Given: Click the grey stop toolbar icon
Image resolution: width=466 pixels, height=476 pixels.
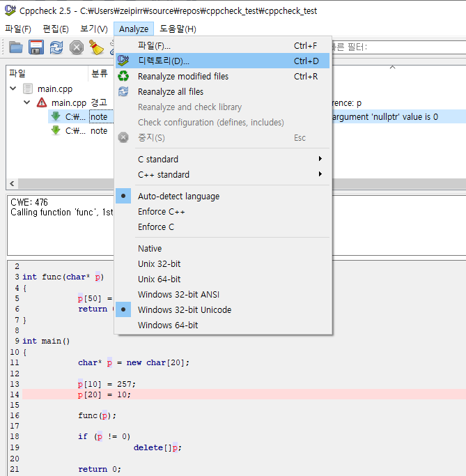Looking at the screenshot, I should pyautogui.click(x=77, y=47).
